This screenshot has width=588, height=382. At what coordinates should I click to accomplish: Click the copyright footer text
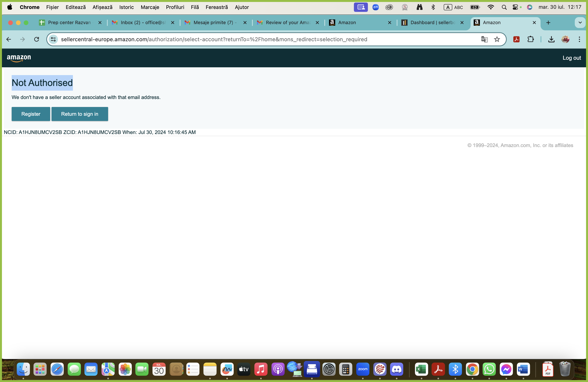(x=520, y=145)
